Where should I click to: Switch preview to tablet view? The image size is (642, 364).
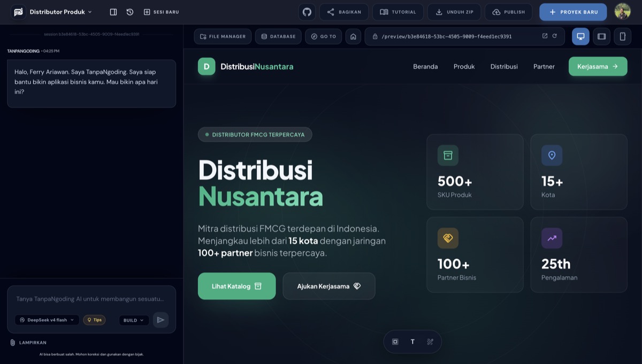pyautogui.click(x=601, y=36)
